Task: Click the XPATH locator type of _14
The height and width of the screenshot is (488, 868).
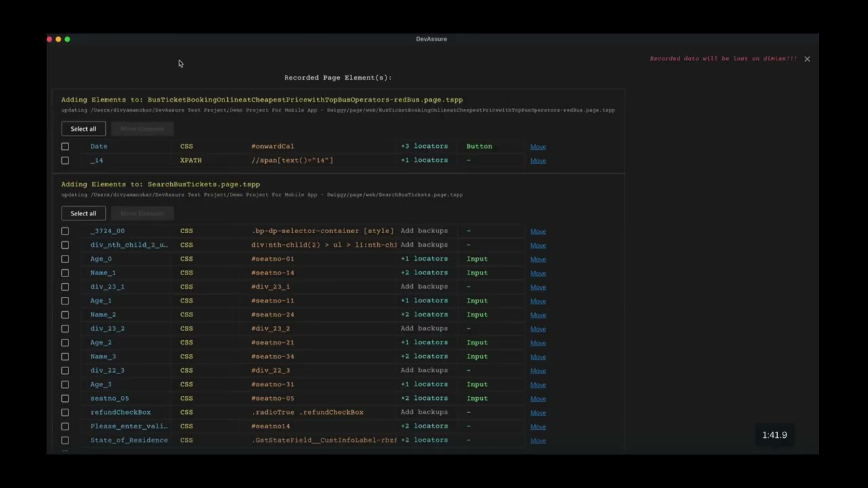Action: [x=191, y=160]
